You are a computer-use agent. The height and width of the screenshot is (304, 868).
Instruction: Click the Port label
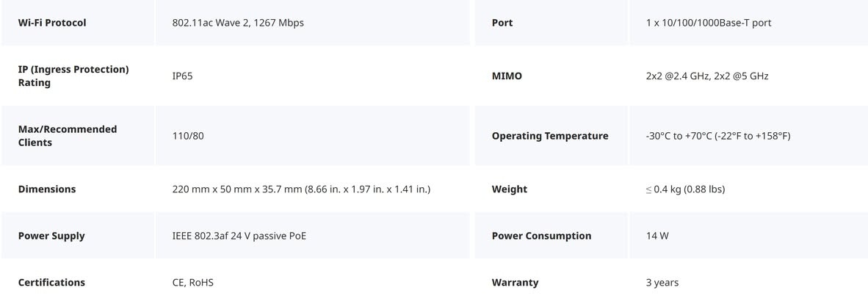click(x=502, y=23)
